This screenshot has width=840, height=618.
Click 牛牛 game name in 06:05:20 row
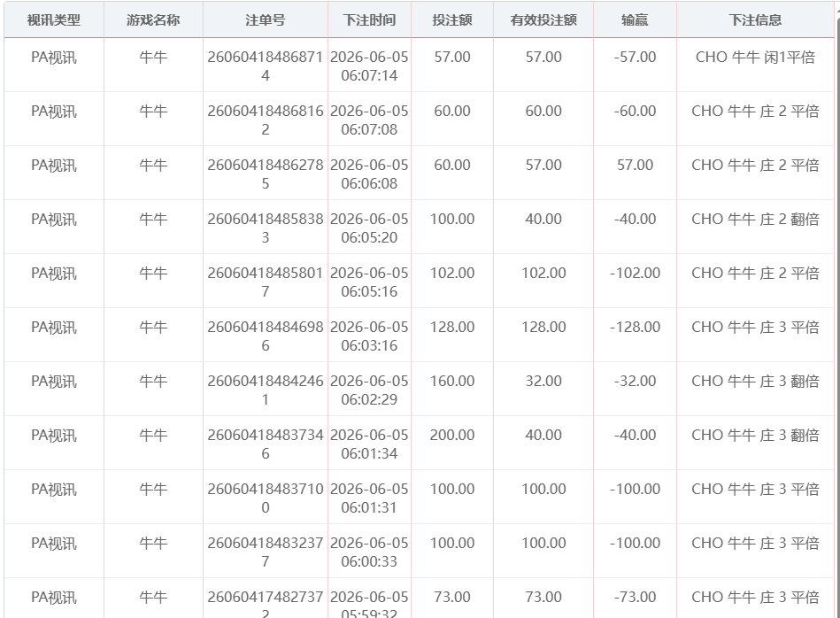153,220
